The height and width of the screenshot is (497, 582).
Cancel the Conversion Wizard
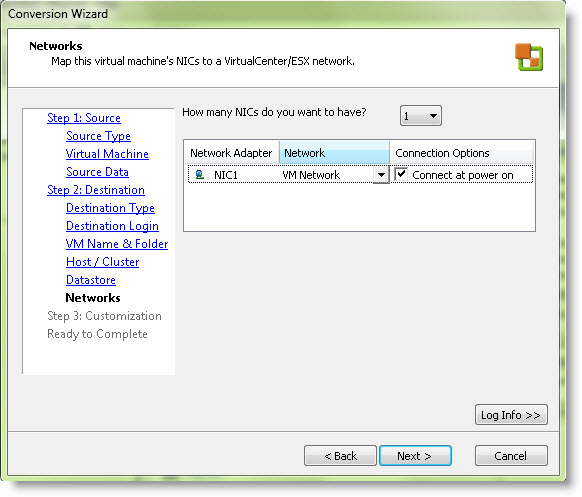pyautogui.click(x=511, y=455)
